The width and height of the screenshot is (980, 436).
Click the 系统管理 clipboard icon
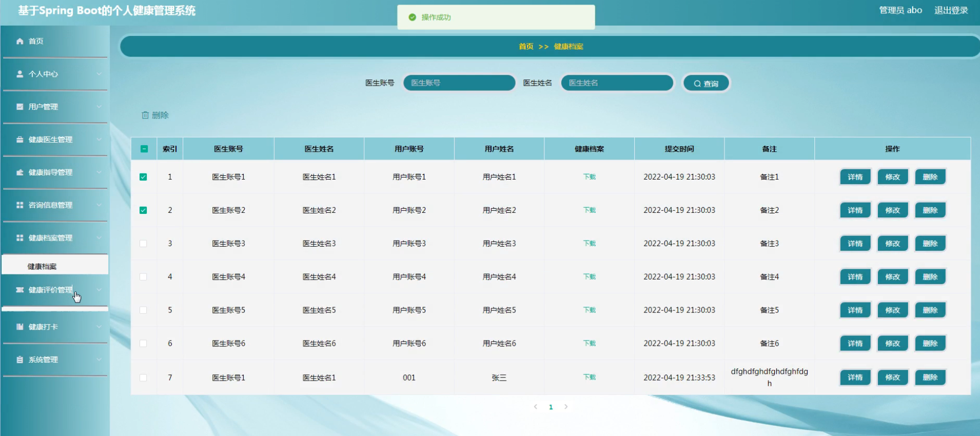[x=19, y=360]
